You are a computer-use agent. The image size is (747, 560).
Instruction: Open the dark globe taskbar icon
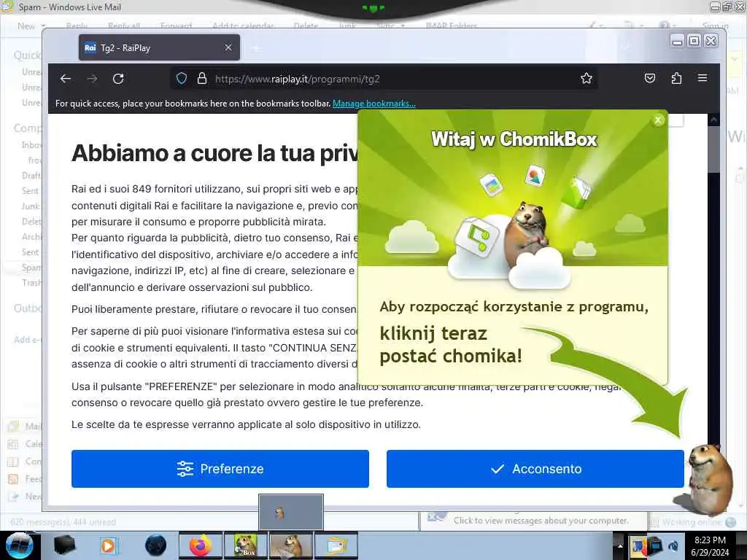tap(156, 545)
